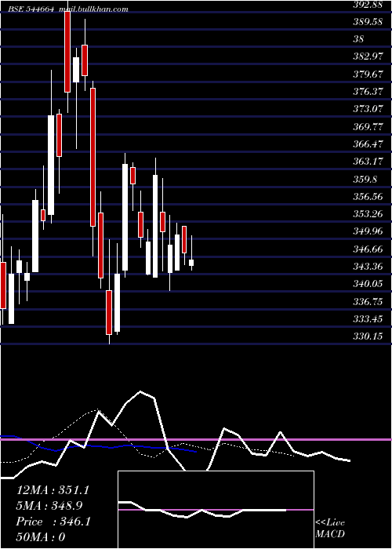Select the 359.8 price axis label
The width and height of the screenshot is (392, 549).
(x=365, y=180)
